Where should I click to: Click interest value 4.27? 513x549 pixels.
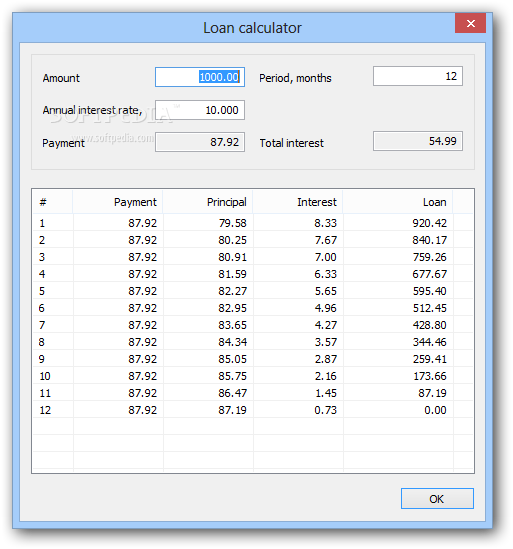coord(325,325)
